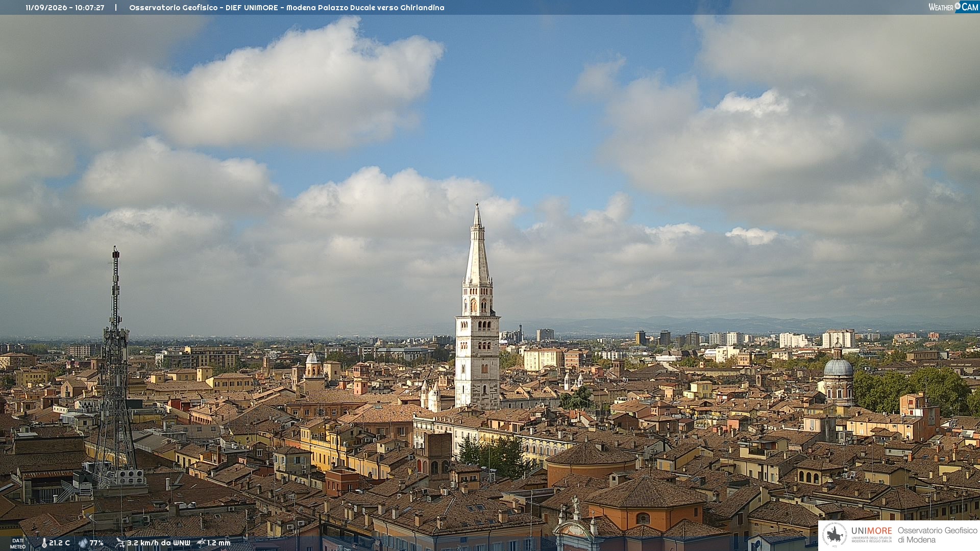The height and width of the screenshot is (551, 980).
Task: Click the thermometer temperature icon
Action: point(44,543)
